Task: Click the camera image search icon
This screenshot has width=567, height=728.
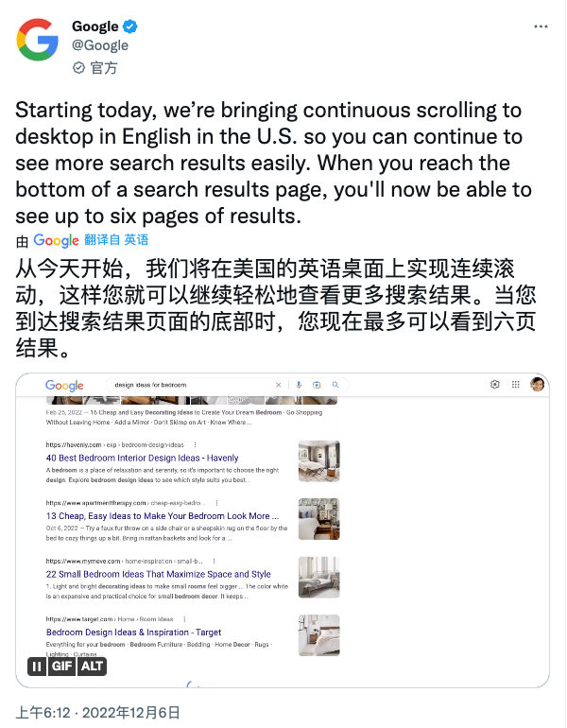Action: click(x=317, y=385)
